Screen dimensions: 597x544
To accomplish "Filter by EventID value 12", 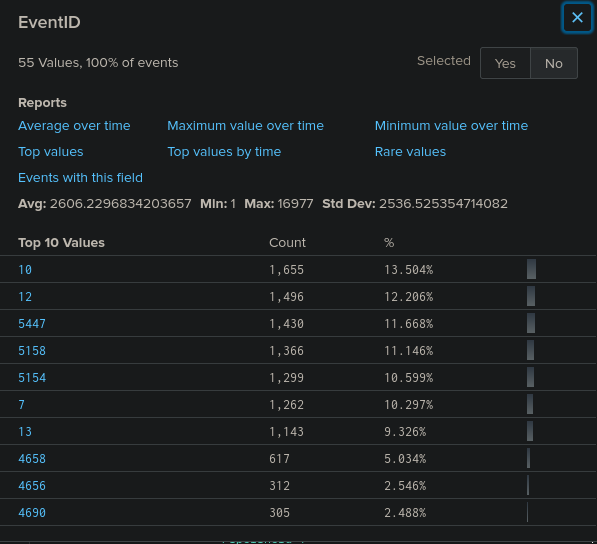I will [25, 297].
